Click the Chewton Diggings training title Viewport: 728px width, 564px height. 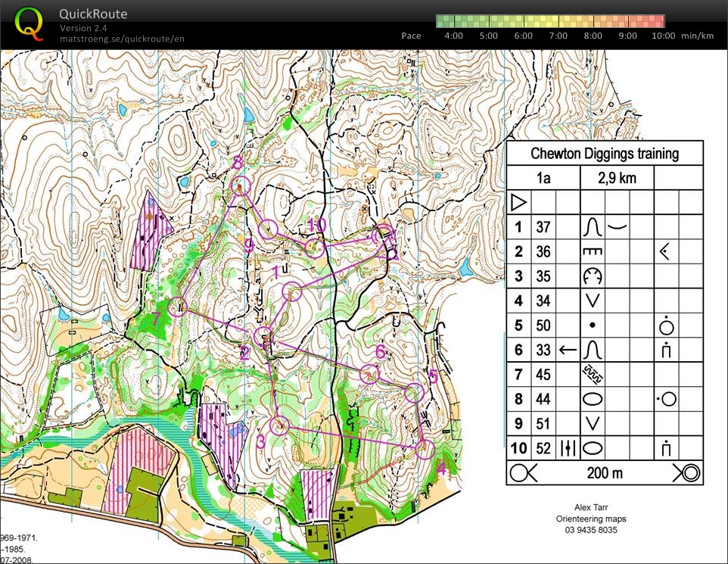click(x=604, y=154)
